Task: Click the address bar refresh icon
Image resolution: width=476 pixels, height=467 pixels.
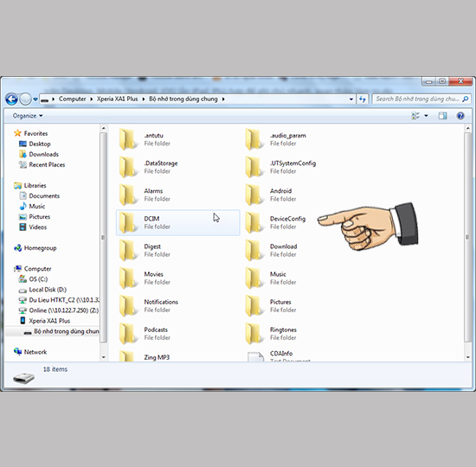Action: pyautogui.click(x=363, y=99)
